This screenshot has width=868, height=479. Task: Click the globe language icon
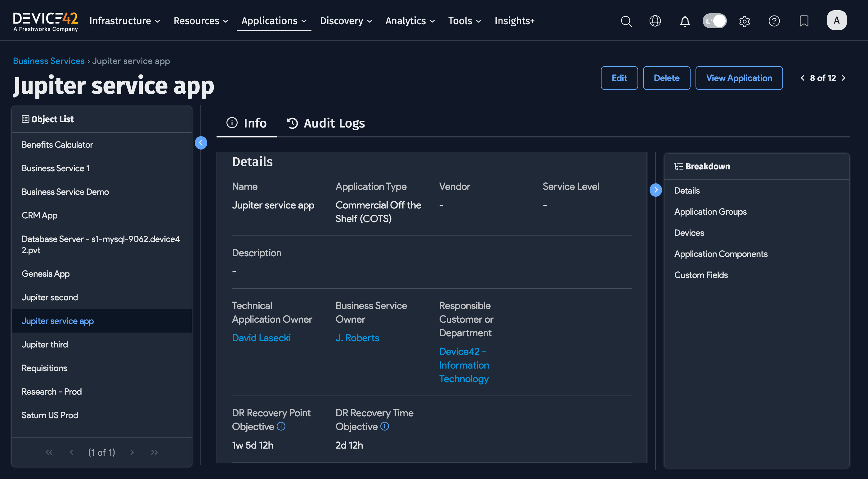(655, 21)
